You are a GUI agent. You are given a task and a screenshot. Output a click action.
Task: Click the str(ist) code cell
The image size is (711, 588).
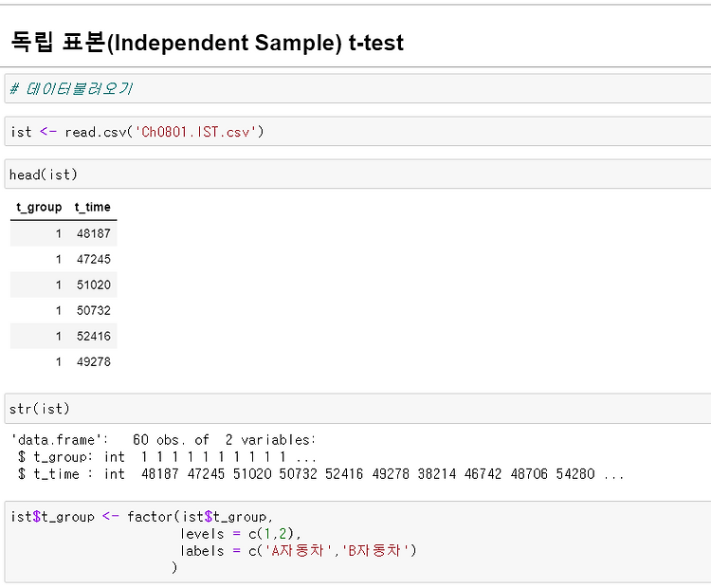coord(357,409)
